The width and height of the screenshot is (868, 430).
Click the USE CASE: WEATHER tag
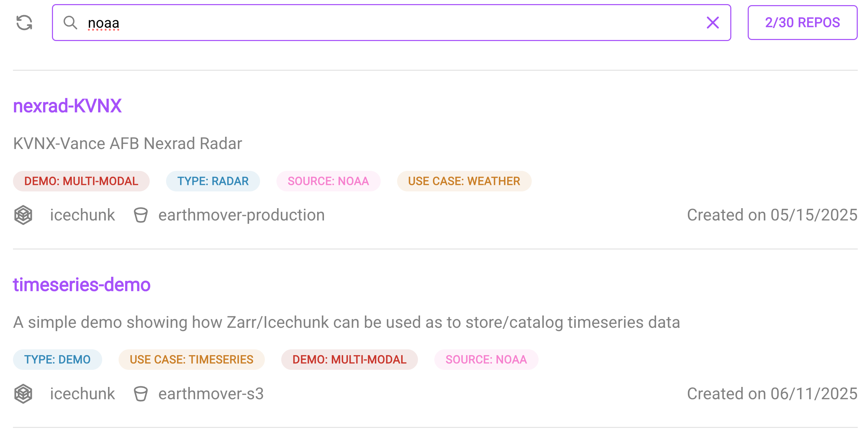point(464,181)
